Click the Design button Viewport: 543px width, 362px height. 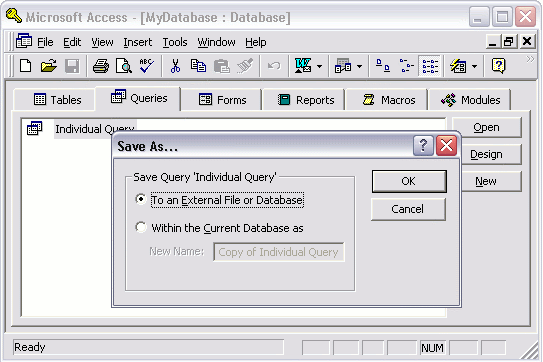click(491, 154)
